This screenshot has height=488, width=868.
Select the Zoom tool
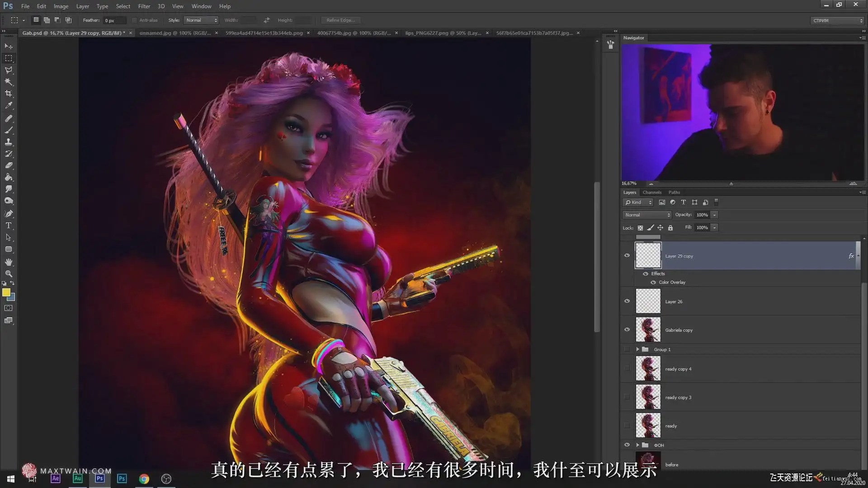pos(9,274)
